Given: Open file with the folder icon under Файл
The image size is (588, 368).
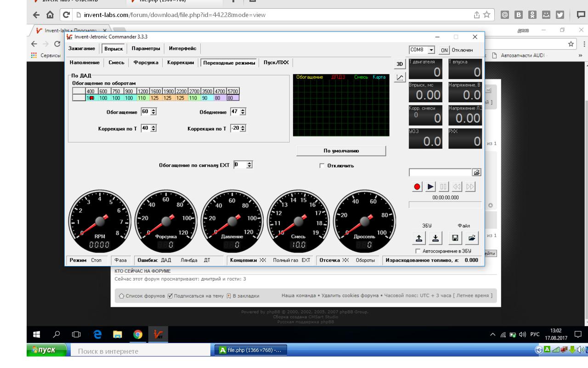Looking at the screenshot, I should (x=472, y=238).
